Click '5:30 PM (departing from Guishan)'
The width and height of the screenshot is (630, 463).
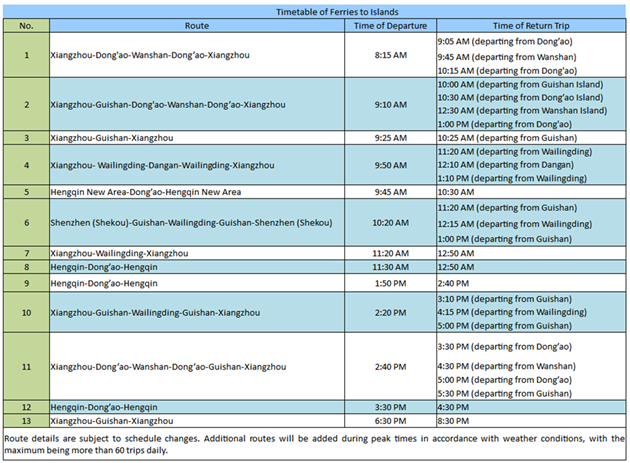click(505, 393)
